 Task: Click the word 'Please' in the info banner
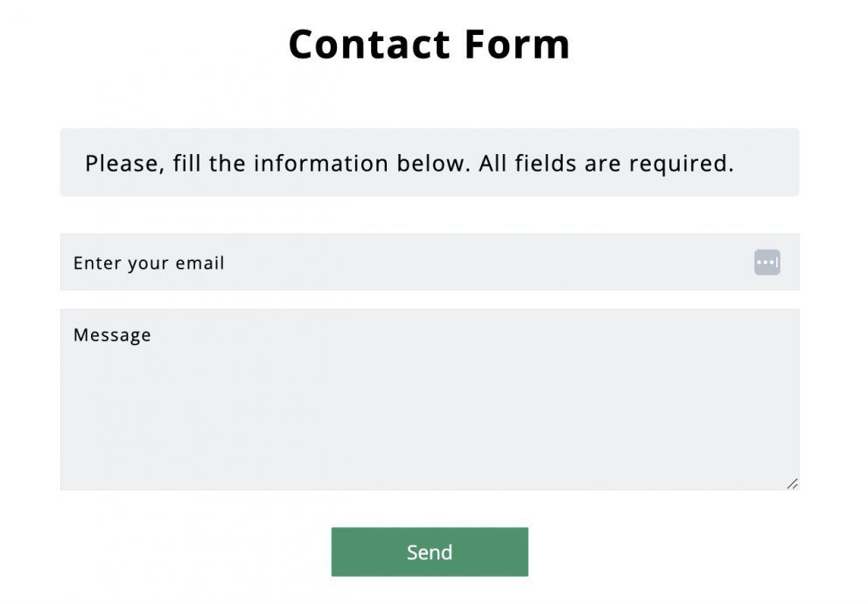tap(124, 164)
